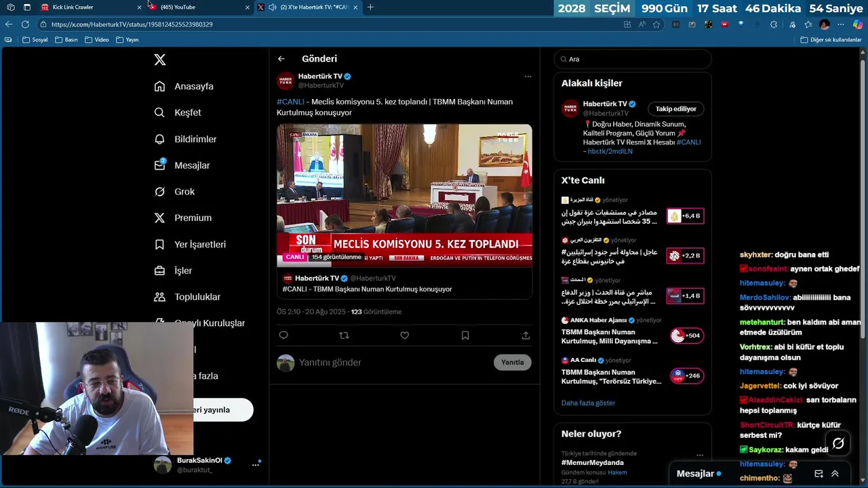
Task: Open Topluluklar communities
Action: click(x=187, y=297)
